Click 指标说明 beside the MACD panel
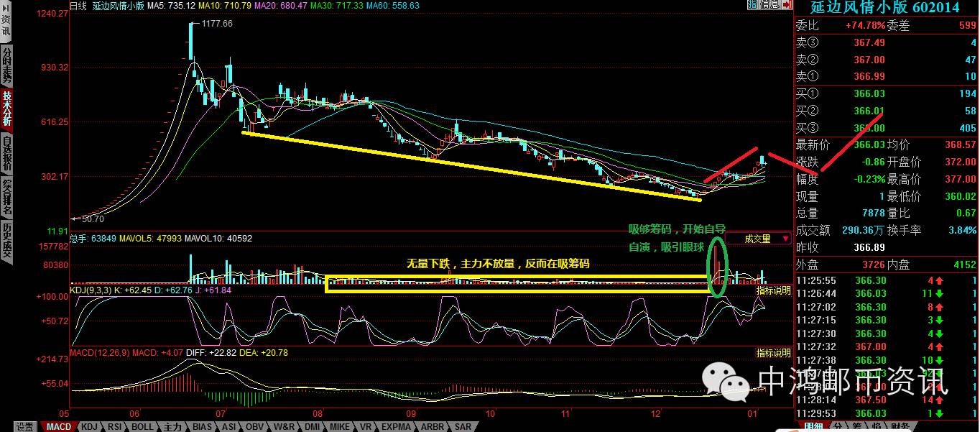This screenshot has width=980, height=432. pos(773,353)
